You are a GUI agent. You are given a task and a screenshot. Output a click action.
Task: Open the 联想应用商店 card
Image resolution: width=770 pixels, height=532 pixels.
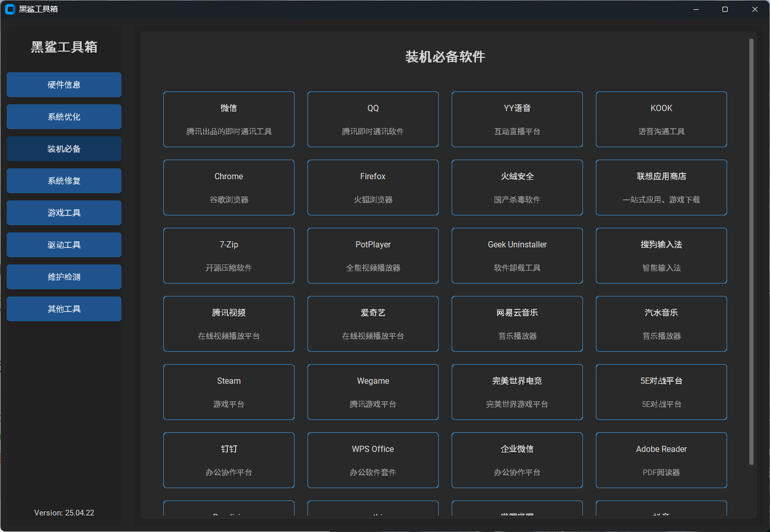click(661, 187)
